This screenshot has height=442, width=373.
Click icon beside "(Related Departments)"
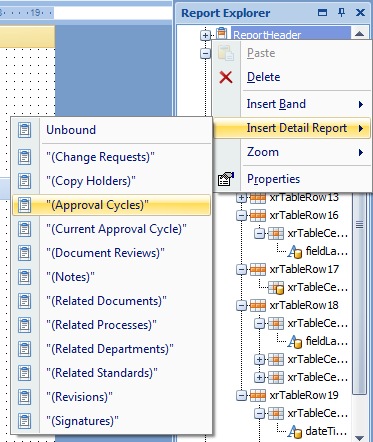tap(24, 349)
